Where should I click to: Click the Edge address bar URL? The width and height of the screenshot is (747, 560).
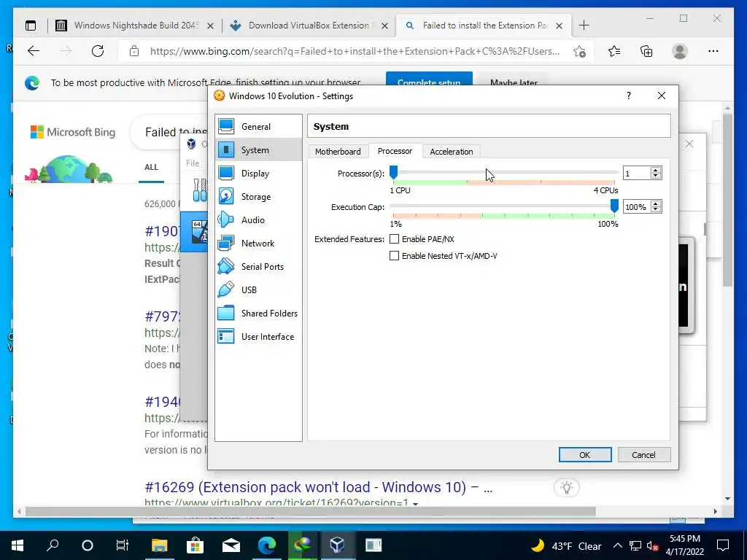355,51
